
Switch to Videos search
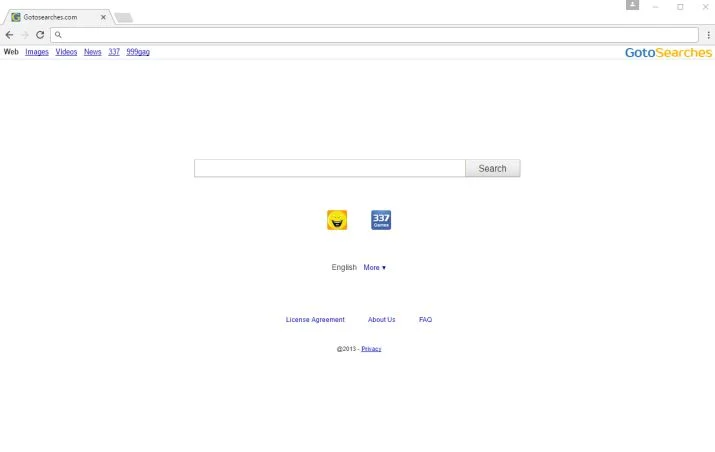(66, 52)
